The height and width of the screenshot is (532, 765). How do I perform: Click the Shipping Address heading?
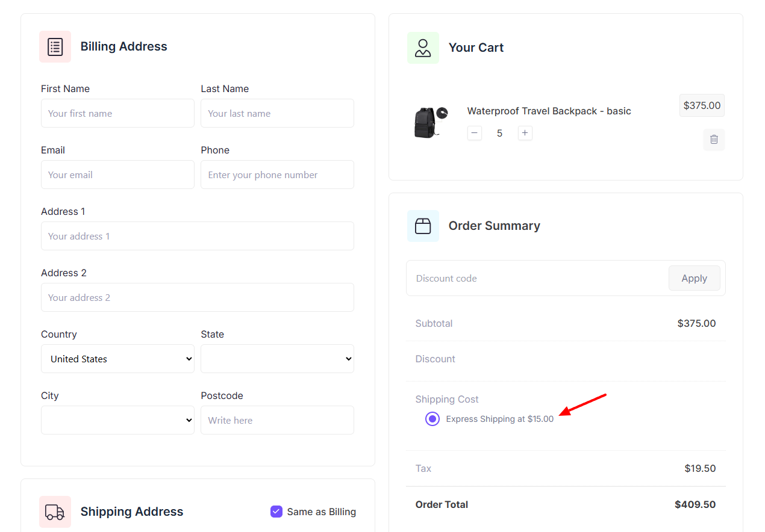(x=132, y=512)
